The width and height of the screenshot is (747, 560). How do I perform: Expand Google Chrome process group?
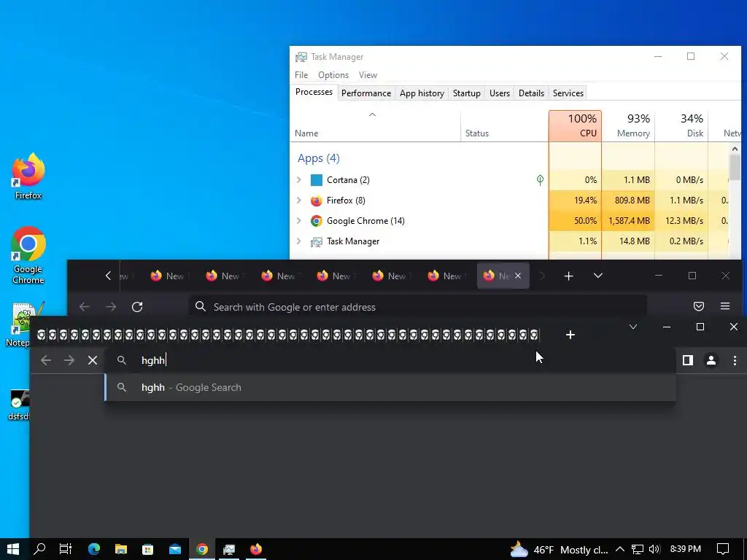pyautogui.click(x=298, y=220)
